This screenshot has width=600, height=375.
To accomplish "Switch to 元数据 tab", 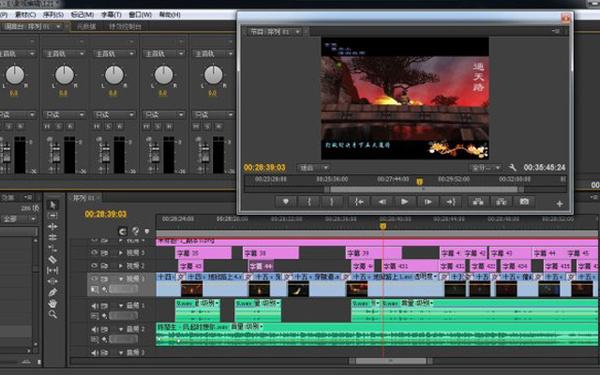I will (x=86, y=26).
